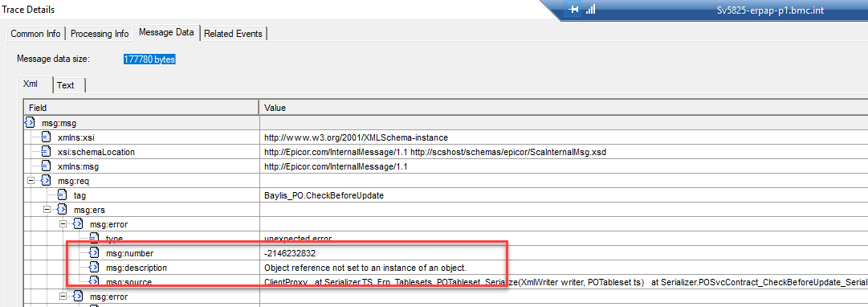Open the Processing Info tab

pyautogui.click(x=100, y=33)
